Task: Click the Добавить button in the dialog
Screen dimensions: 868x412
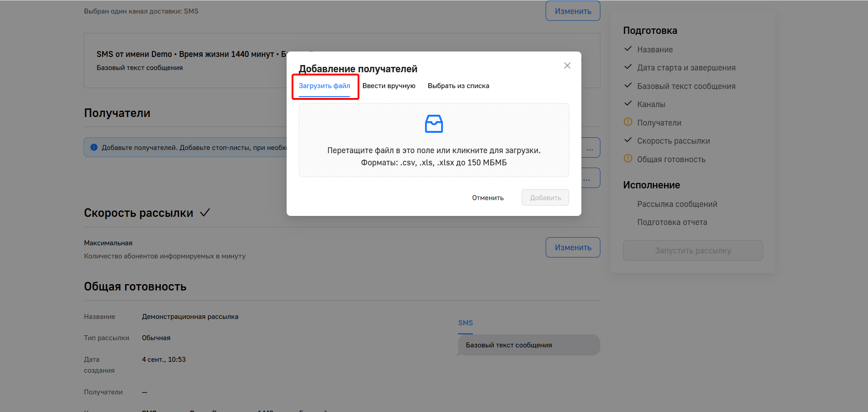Action: (x=545, y=197)
